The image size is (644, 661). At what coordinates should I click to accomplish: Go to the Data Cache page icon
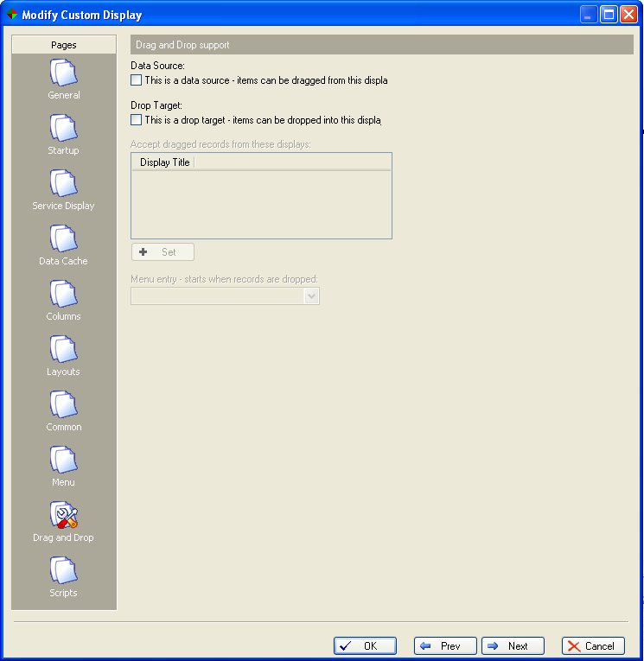(x=64, y=239)
